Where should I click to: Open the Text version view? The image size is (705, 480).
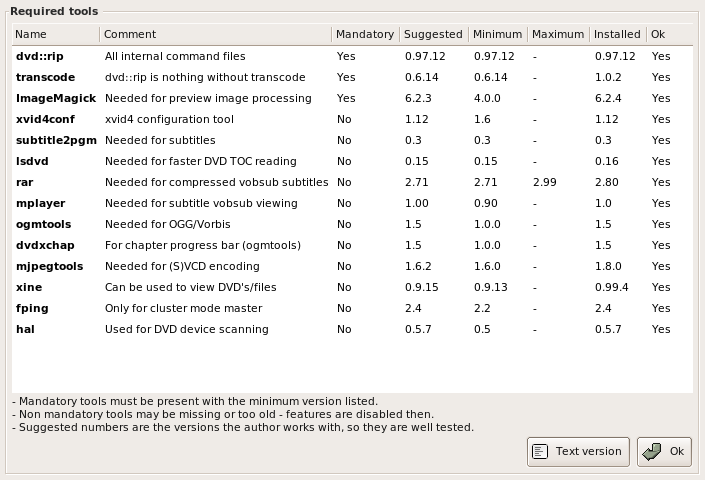click(x=578, y=452)
